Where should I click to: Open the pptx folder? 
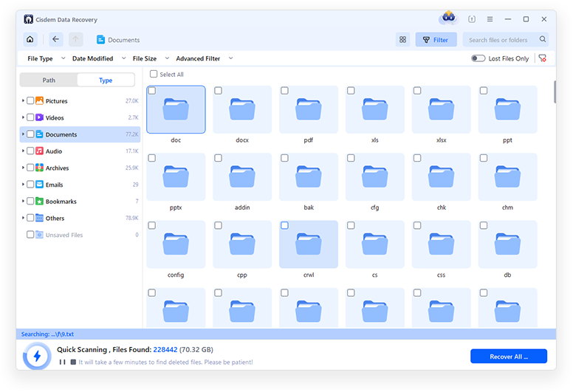point(176,177)
